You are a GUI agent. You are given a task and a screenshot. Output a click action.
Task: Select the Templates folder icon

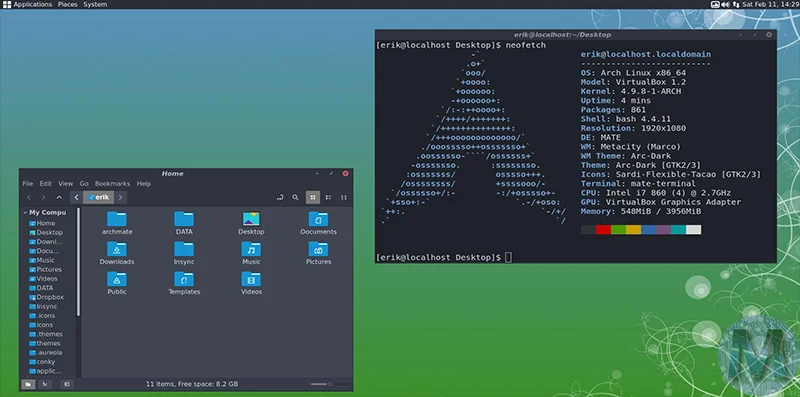184,279
